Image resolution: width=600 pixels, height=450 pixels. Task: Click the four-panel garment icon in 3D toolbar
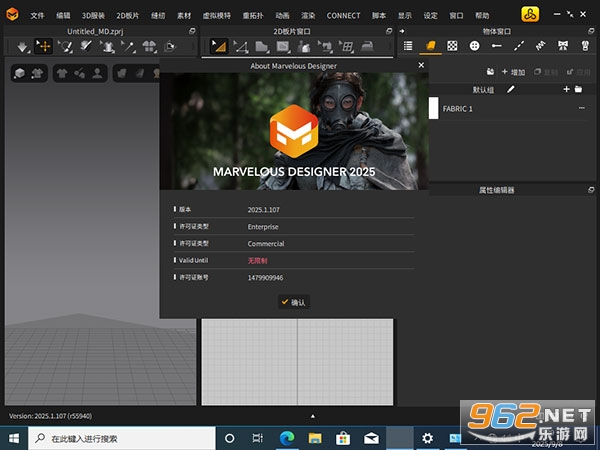[x=149, y=47]
